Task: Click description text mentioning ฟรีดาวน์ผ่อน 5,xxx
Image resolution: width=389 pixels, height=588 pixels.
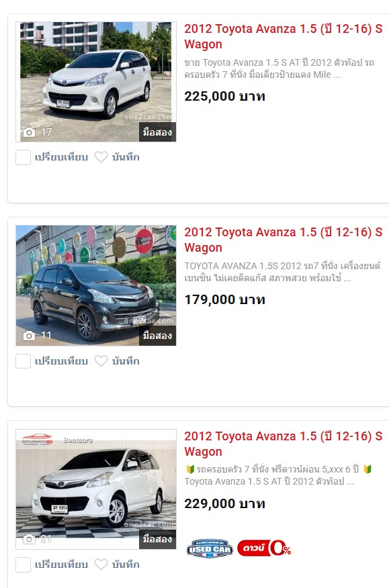Action: tap(278, 475)
